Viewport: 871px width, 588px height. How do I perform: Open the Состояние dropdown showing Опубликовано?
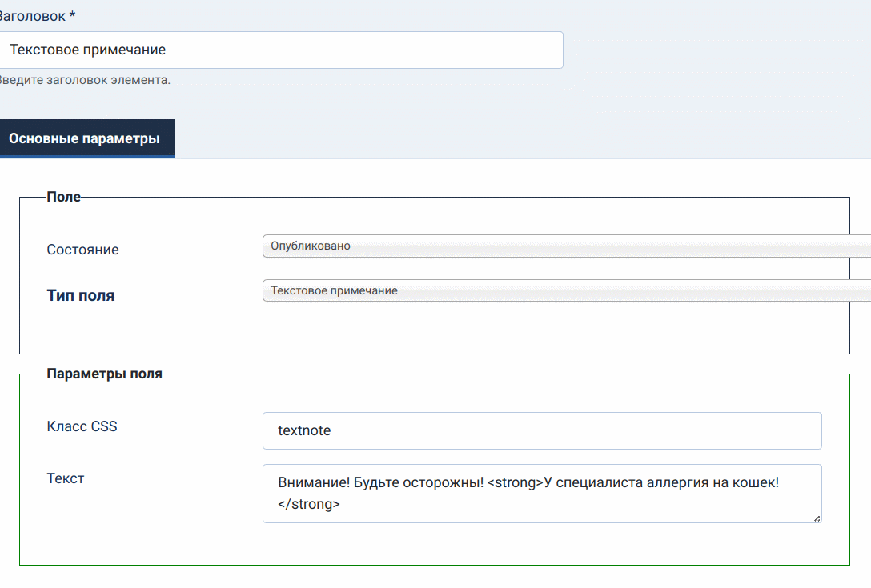tap(560, 246)
